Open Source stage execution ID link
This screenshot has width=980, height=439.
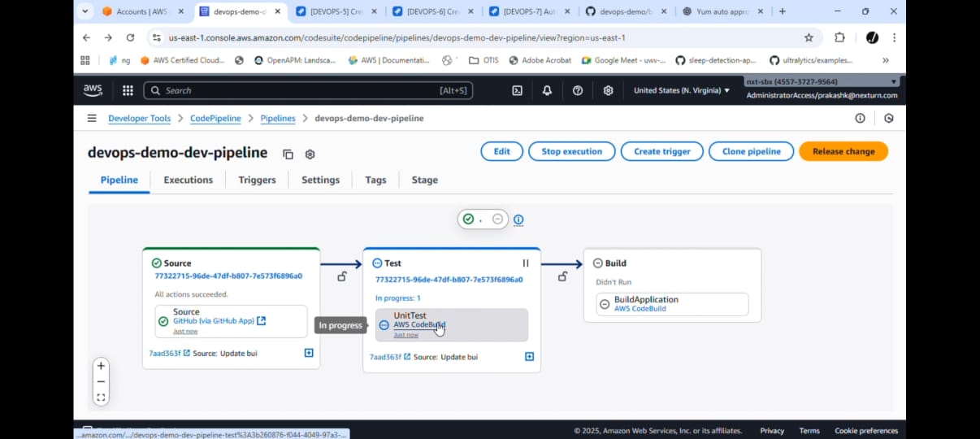(x=228, y=276)
